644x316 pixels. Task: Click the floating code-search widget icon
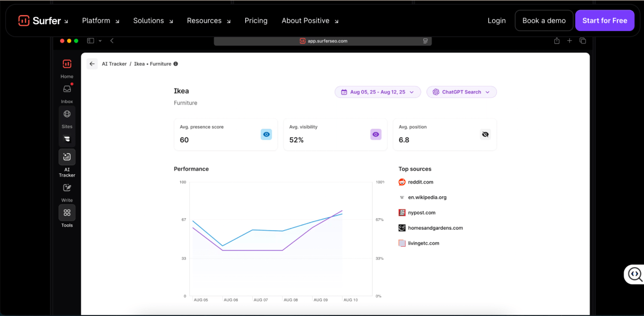(635, 274)
